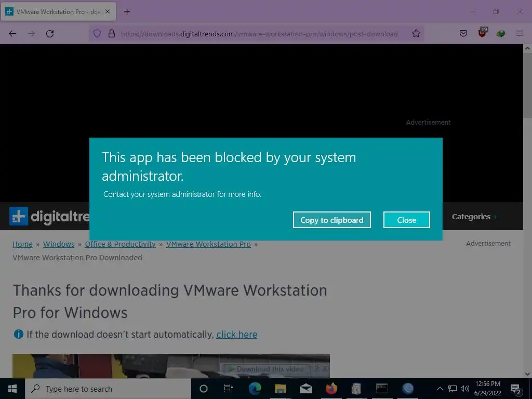Open Cortana from taskbar

point(204,389)
